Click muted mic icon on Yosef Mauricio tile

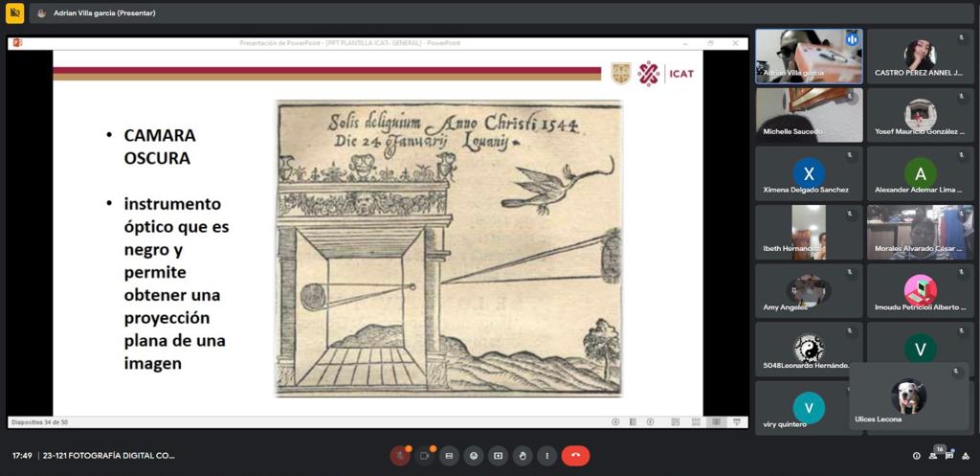tap(961, 98)
